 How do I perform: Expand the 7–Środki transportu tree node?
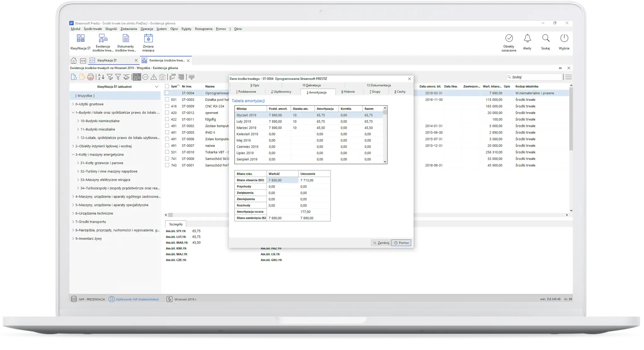[x=73, y=222]
